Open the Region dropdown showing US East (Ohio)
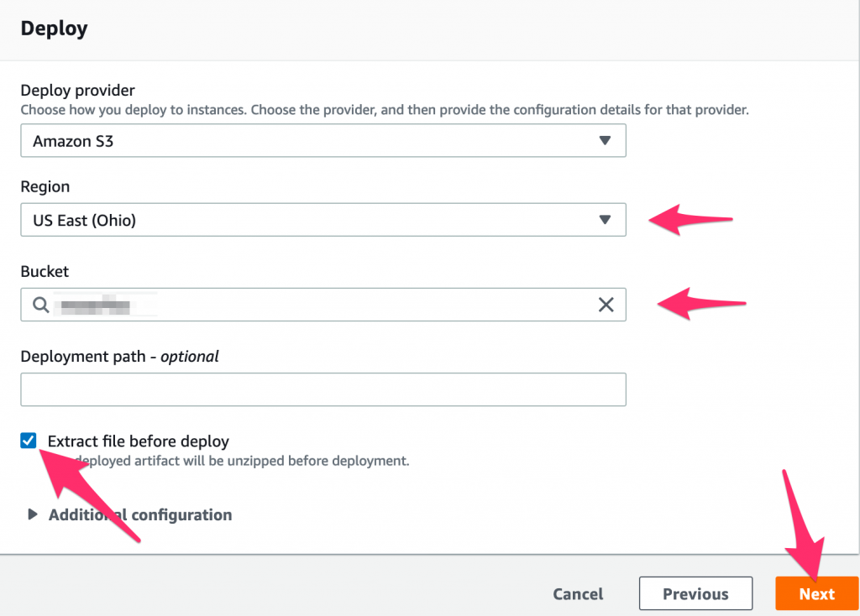The image size is (860, 616). (x=323, y=220)
